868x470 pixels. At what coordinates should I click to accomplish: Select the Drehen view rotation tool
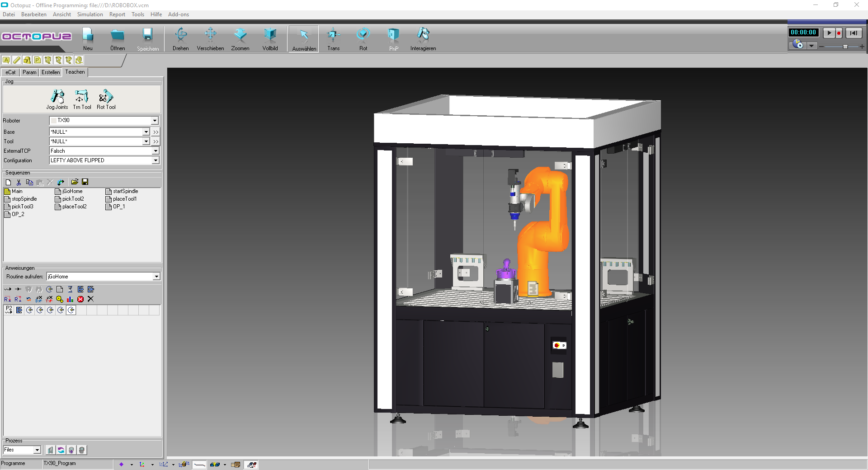point(180,38)
